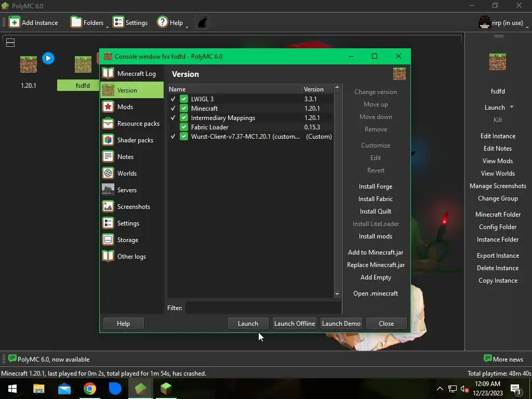
Task: Open File Explorer from the taskbar
Action: 38,389
